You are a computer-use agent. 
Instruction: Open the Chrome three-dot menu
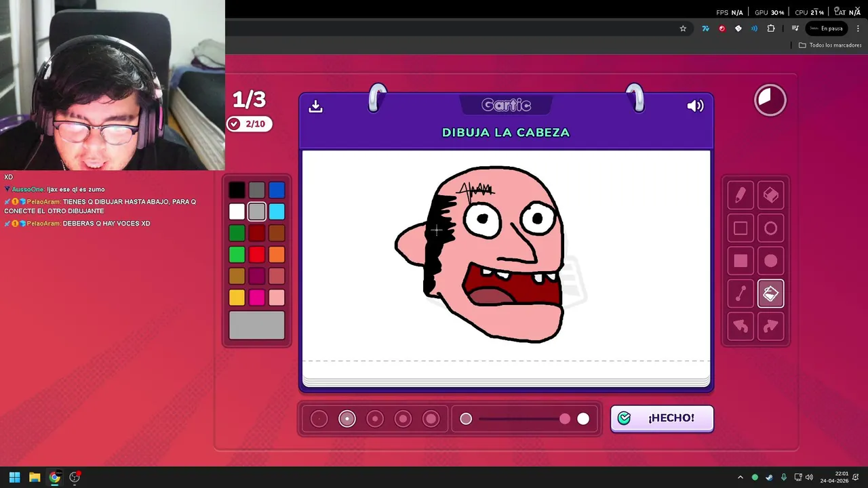click(858, 28)
